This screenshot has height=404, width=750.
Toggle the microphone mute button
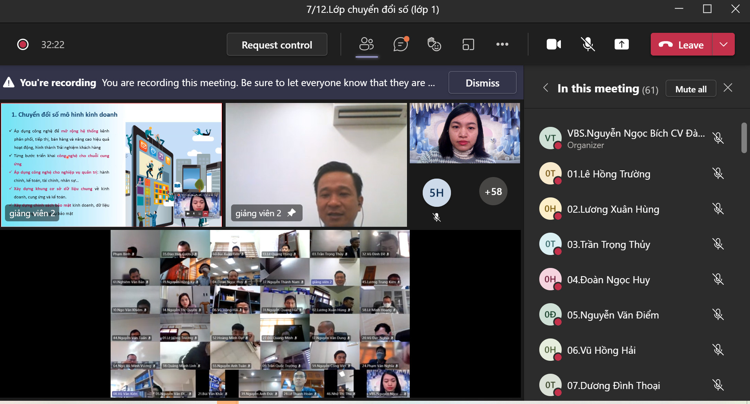pos(588,44)
